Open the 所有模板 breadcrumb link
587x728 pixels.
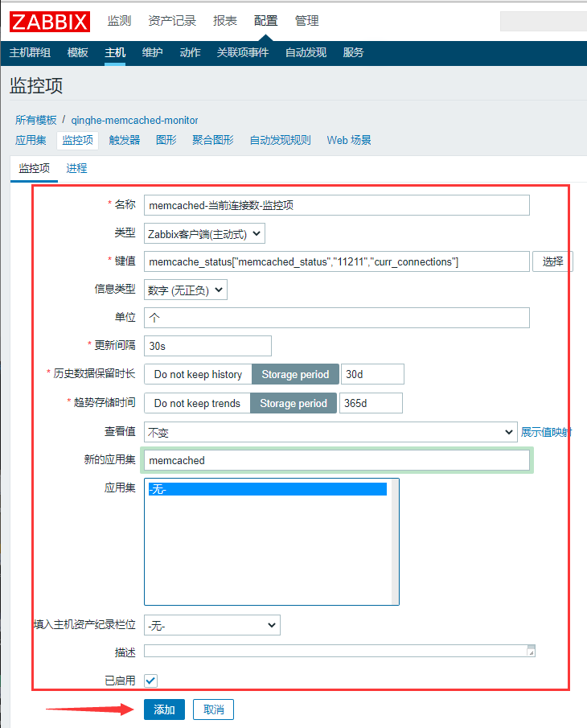click(x=35, y=120)
